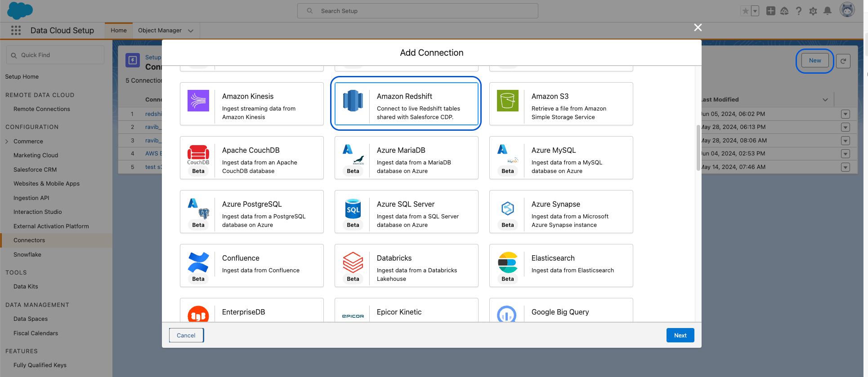Click the Amazon S3 bucket icon
Image resolution: width=868 pixels, height=377 pixels.
[x=508, y=101]
